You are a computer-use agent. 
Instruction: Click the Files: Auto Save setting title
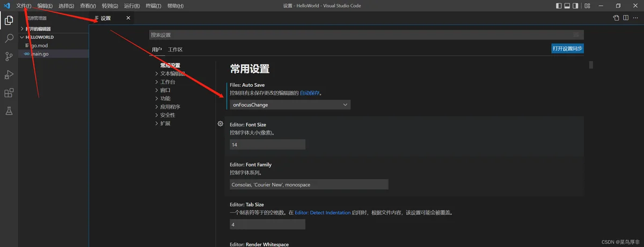[247, 85]
